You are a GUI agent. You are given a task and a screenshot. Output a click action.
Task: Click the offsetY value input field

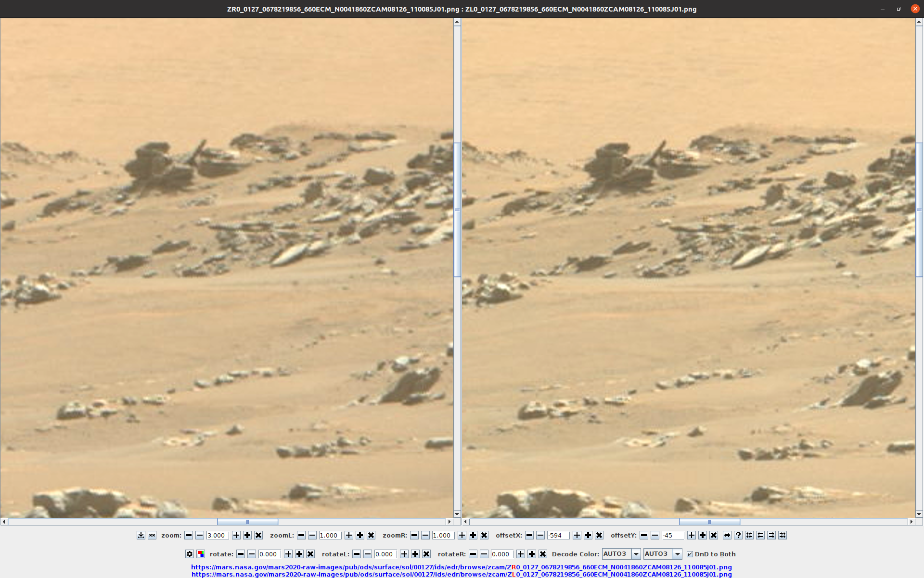coord(672,535)
